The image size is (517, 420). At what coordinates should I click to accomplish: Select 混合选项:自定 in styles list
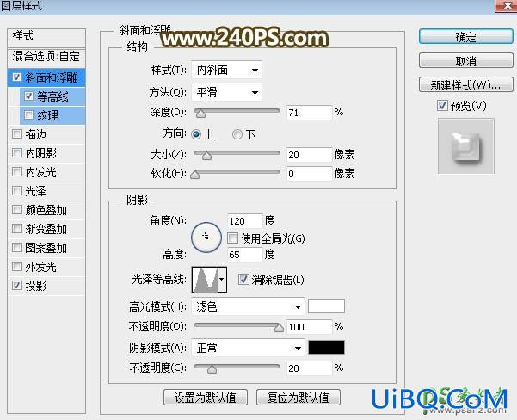46,57
